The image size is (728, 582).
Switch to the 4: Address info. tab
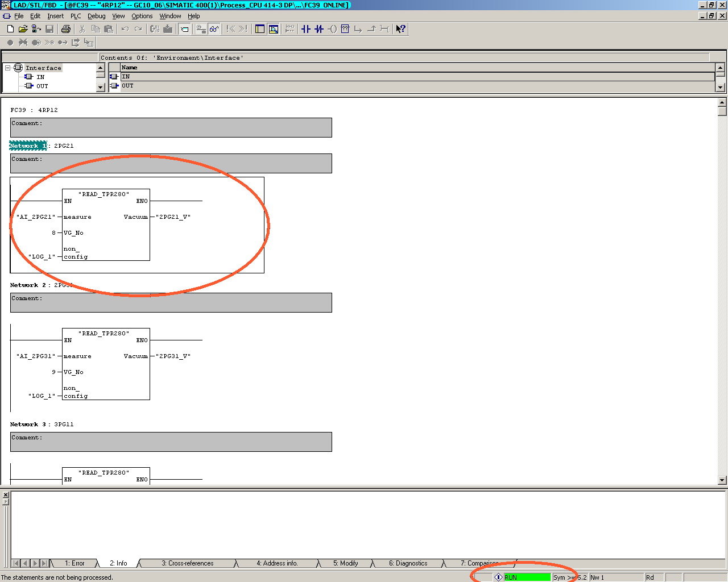[x=277, y=563]
